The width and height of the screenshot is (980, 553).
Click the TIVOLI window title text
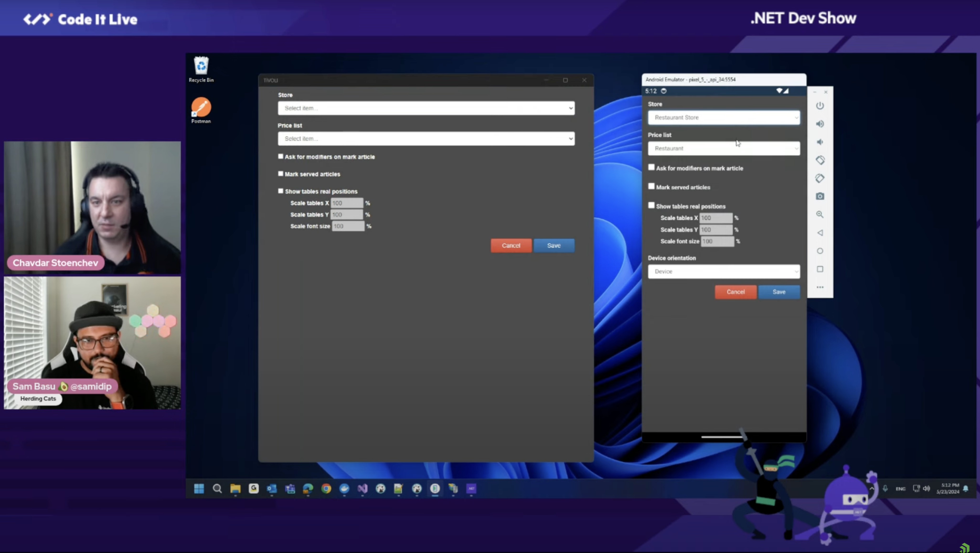pos(271,80)
